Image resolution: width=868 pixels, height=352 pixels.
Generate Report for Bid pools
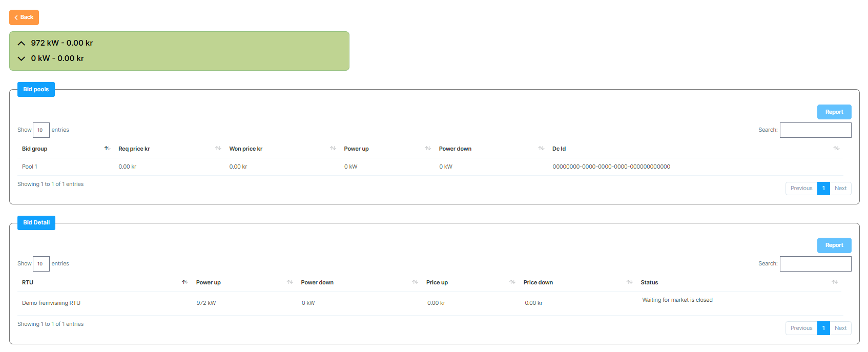[834, 112]
